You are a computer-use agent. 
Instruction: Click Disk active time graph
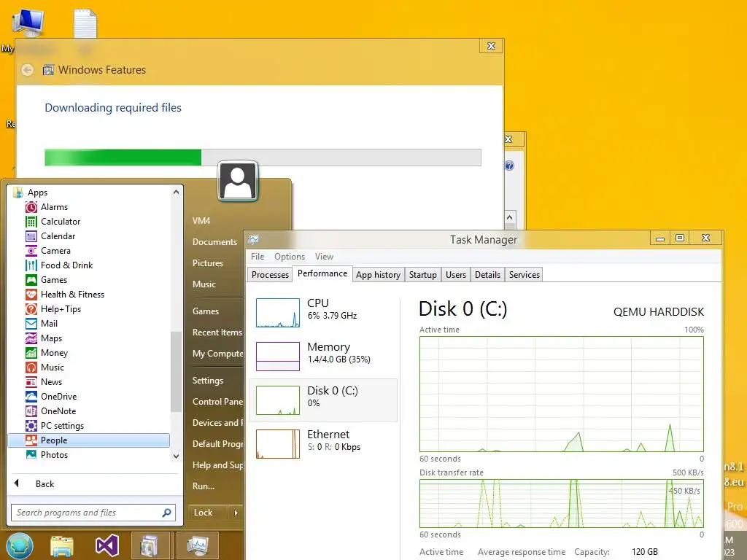(561, 394)
